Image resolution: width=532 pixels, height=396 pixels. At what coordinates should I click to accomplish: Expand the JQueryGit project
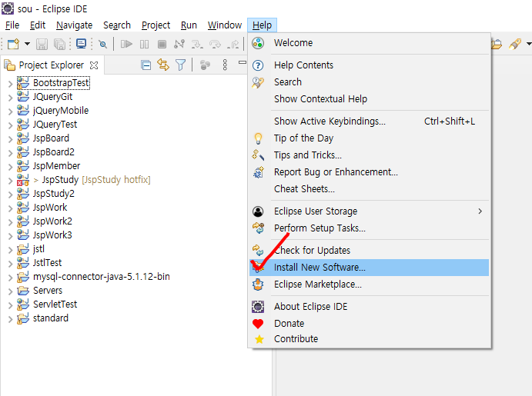click(x=10, y=98)
